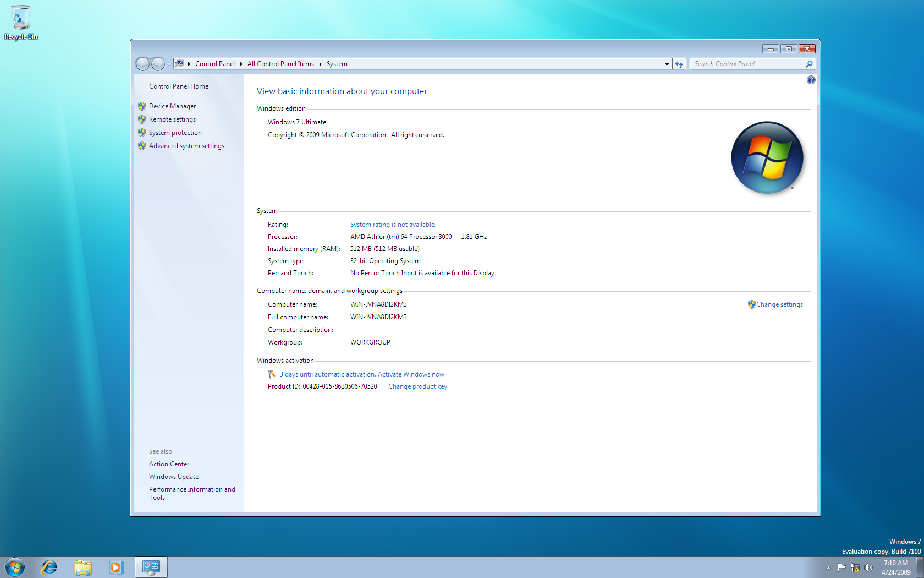Show hidden icons with the tray arrow
Viewport: 924px width, 578px height.
point(828,568)
